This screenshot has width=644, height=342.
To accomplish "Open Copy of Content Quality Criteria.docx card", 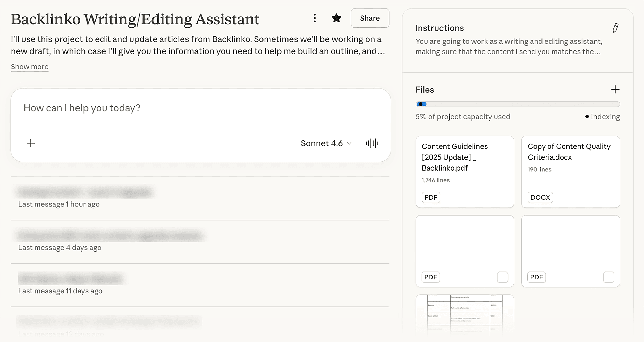I will tap(571, 172).
